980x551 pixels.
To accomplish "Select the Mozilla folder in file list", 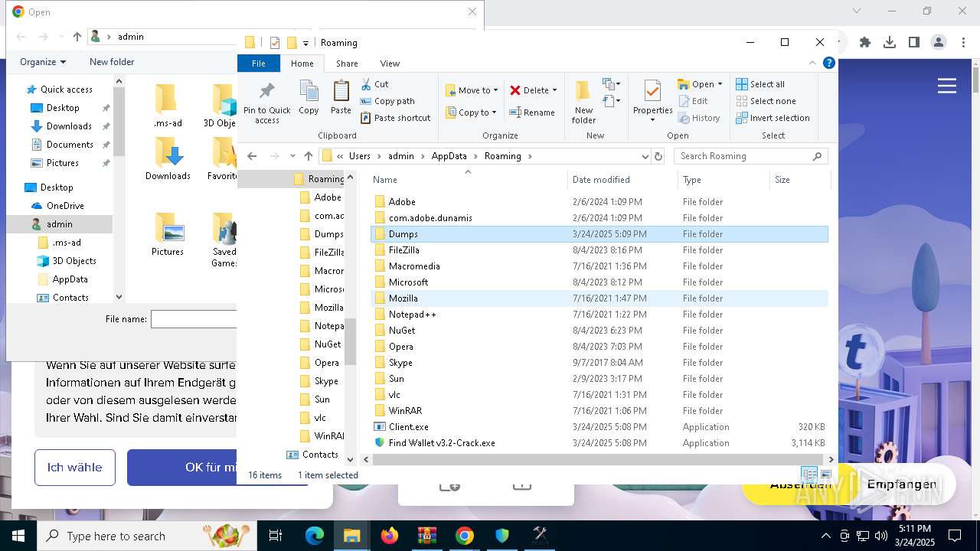I will pyautogui.click(x=403, y=298).
